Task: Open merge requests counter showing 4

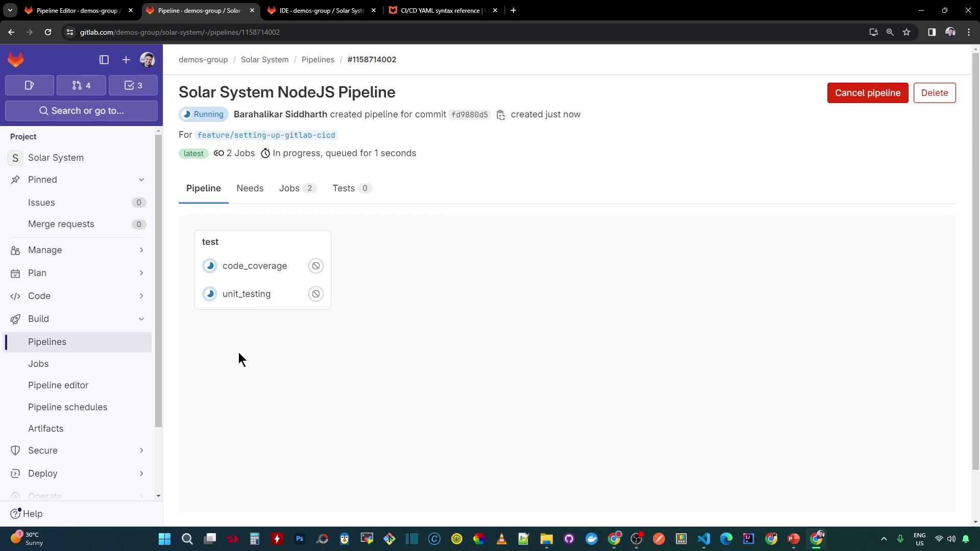Action: click(x=81, y=85)
